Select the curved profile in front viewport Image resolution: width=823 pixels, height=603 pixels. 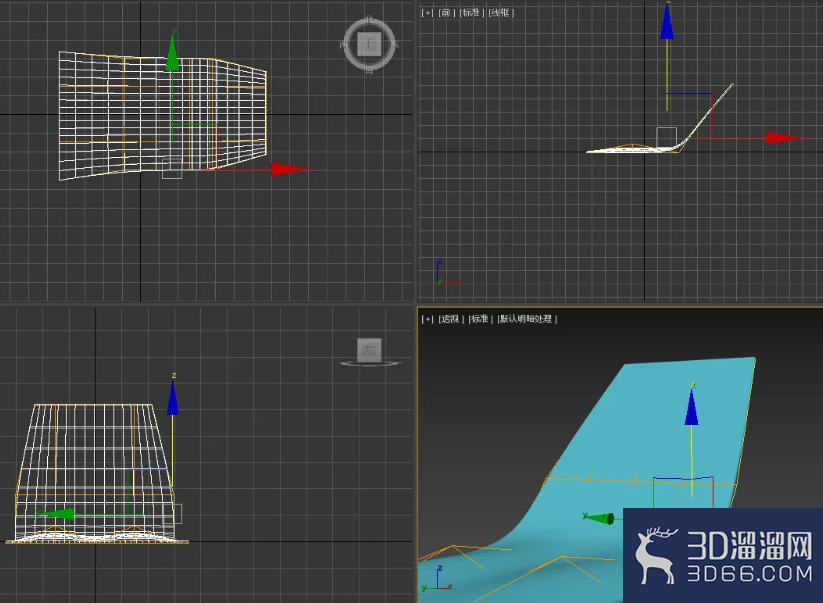pyautogui.click(x=660, y=119)
